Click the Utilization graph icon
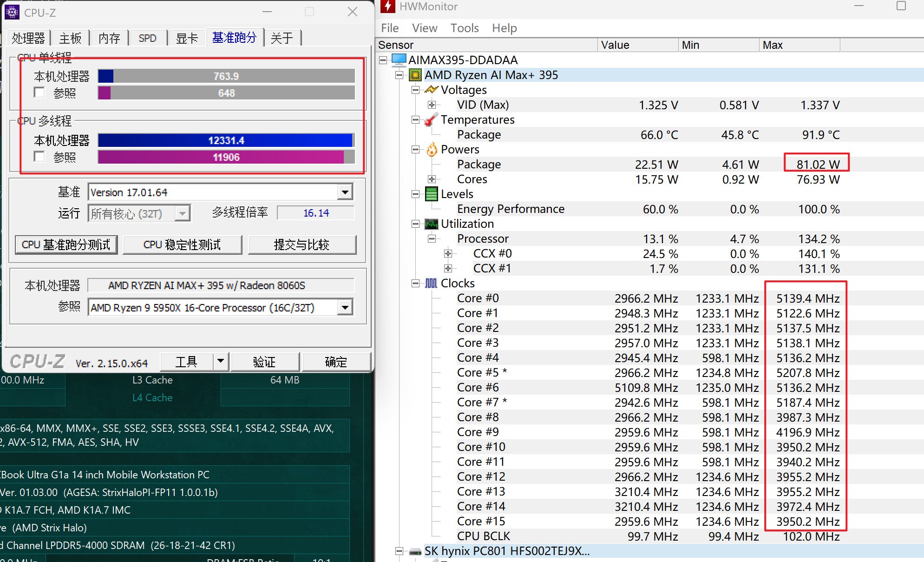Screen dimensions: 924x562 (x=431, y=224)
